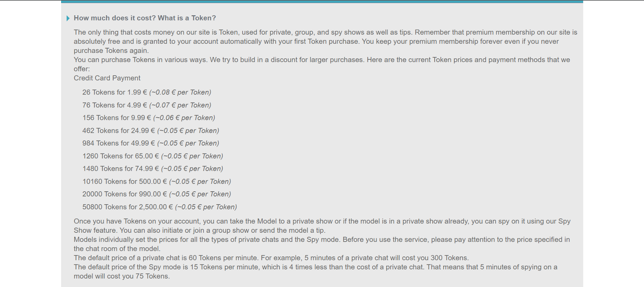
Task: Collapse the 'How much does it cost' triangle
Action: point(68,18)
